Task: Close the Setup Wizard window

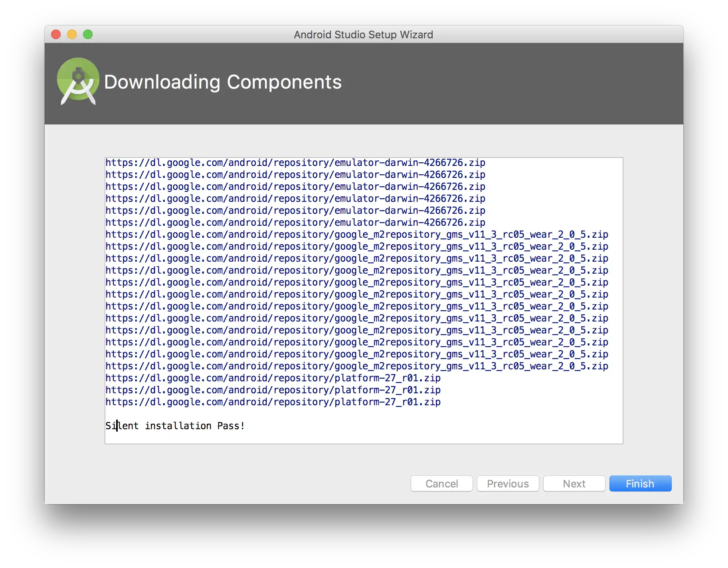Action: (56, 35)
